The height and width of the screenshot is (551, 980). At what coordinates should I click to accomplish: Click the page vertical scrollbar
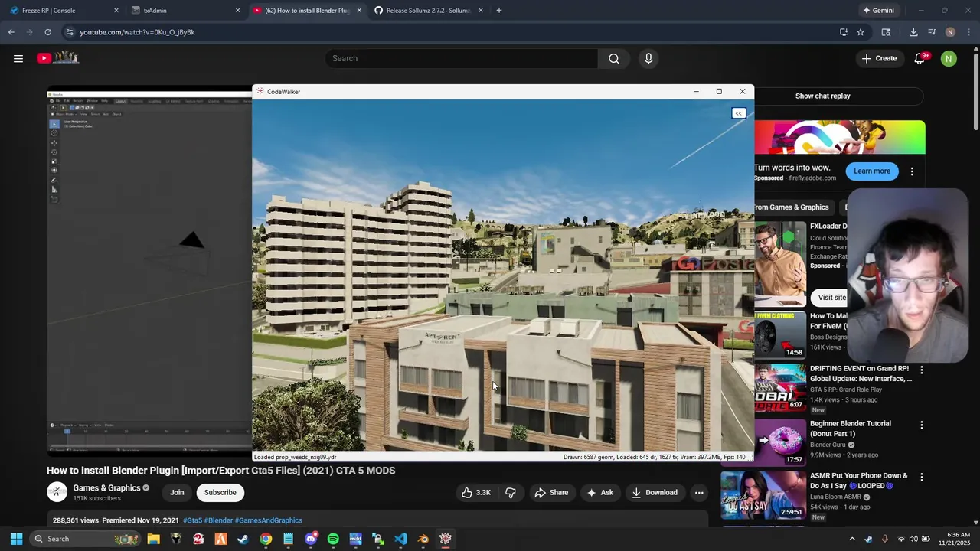coord(975,92)
